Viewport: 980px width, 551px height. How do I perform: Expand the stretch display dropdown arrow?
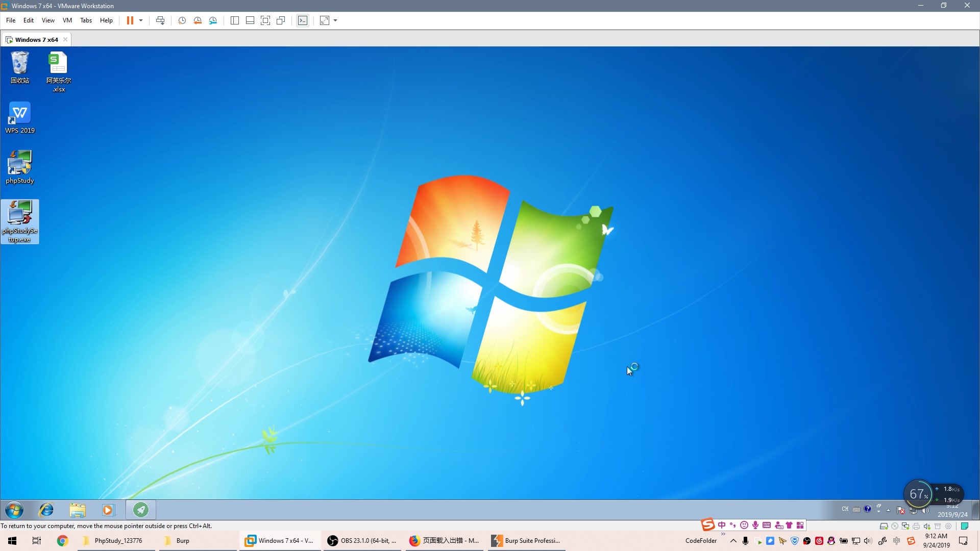click(335, 20)
